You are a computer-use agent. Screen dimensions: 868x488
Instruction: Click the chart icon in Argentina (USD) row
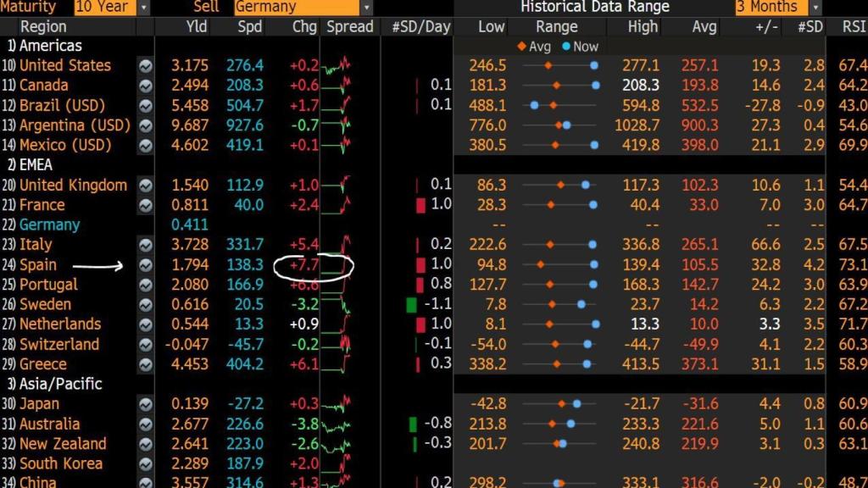tap(146, 125)
